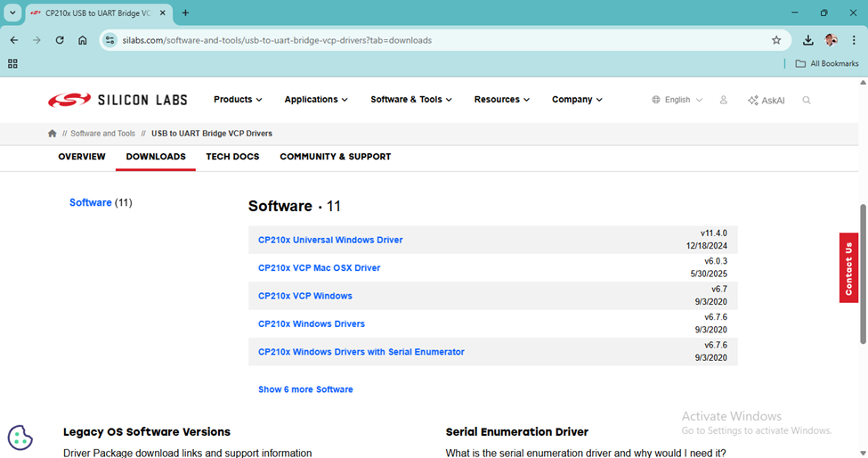Open the cookie preferences icon

20,438
